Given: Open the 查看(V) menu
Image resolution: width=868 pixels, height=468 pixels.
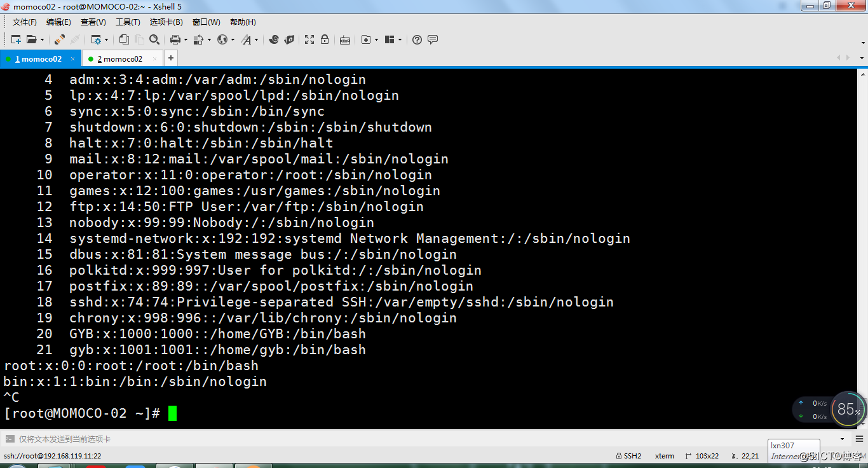Looking at the screenshot, I should (93, 22).
